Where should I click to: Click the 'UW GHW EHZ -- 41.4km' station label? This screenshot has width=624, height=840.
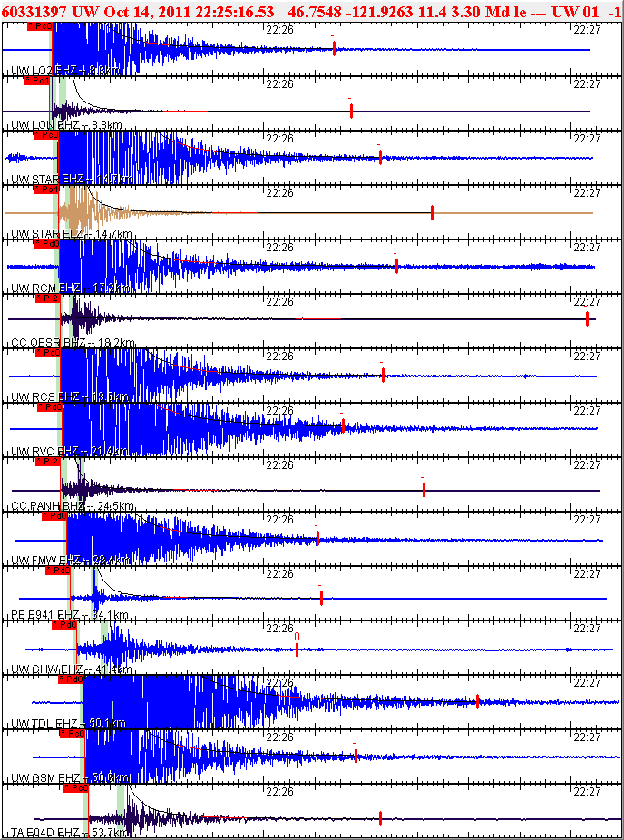click(x=72, y=669)
